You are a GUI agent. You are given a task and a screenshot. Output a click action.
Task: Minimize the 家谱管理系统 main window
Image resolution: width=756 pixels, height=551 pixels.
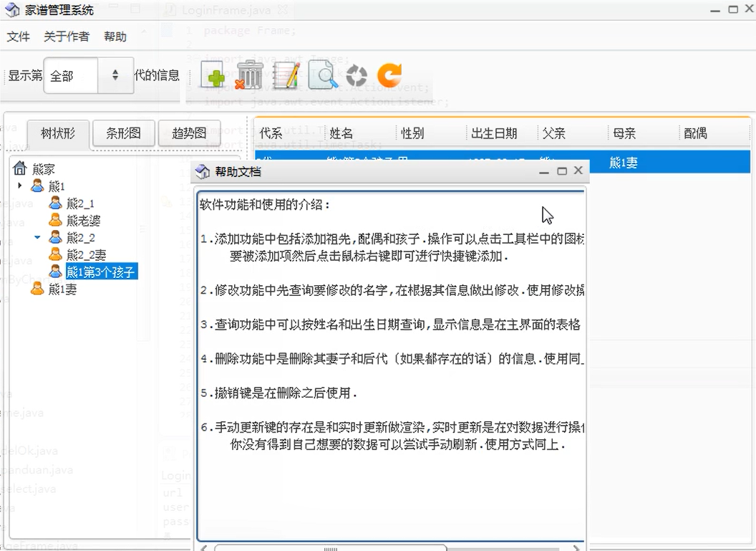[715, 9]
